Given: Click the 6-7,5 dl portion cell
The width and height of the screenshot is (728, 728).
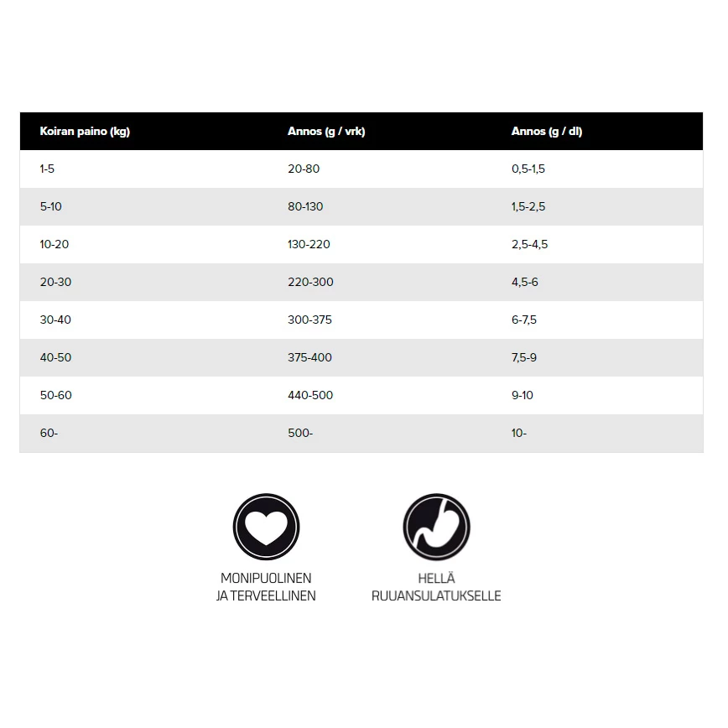Looking at the screenshot, I should [524, 320].
